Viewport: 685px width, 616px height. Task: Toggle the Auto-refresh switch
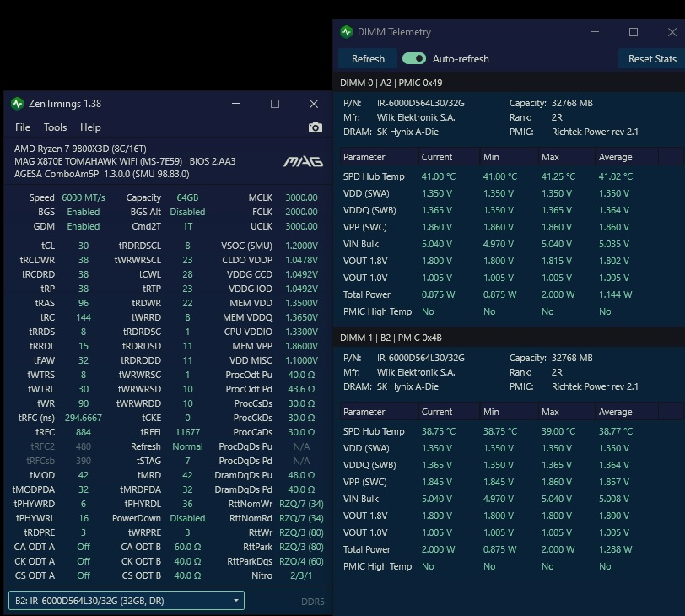pyautogui.click(x=413, y=58)
